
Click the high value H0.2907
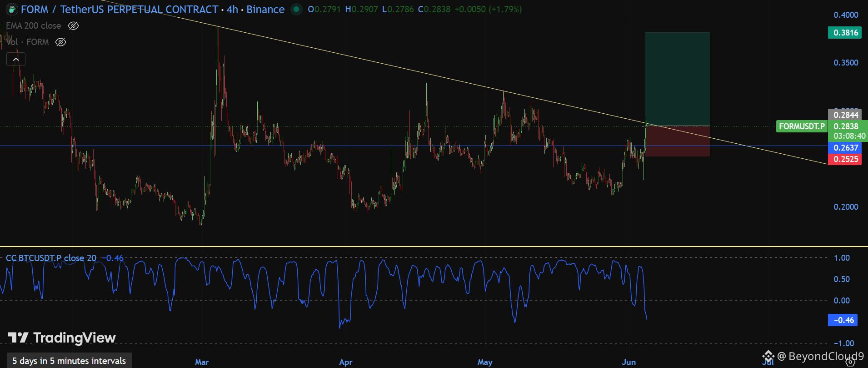click(361, 9)
